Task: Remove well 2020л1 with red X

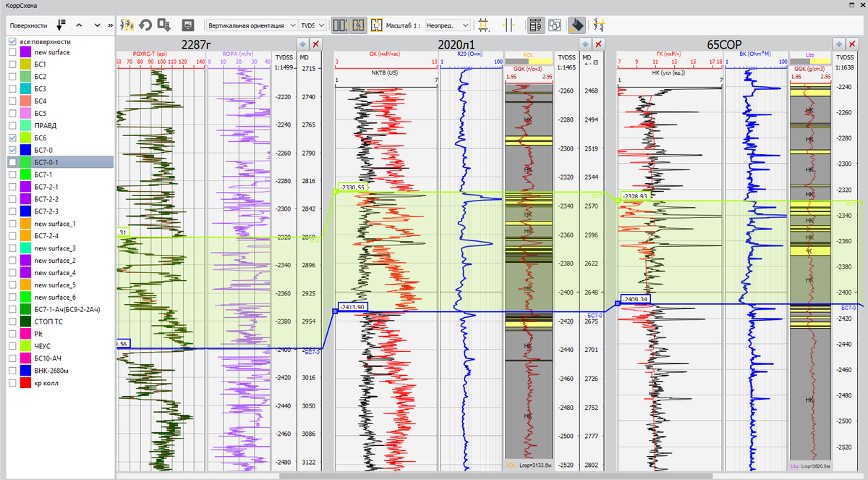Action: [x=597, y=44]
